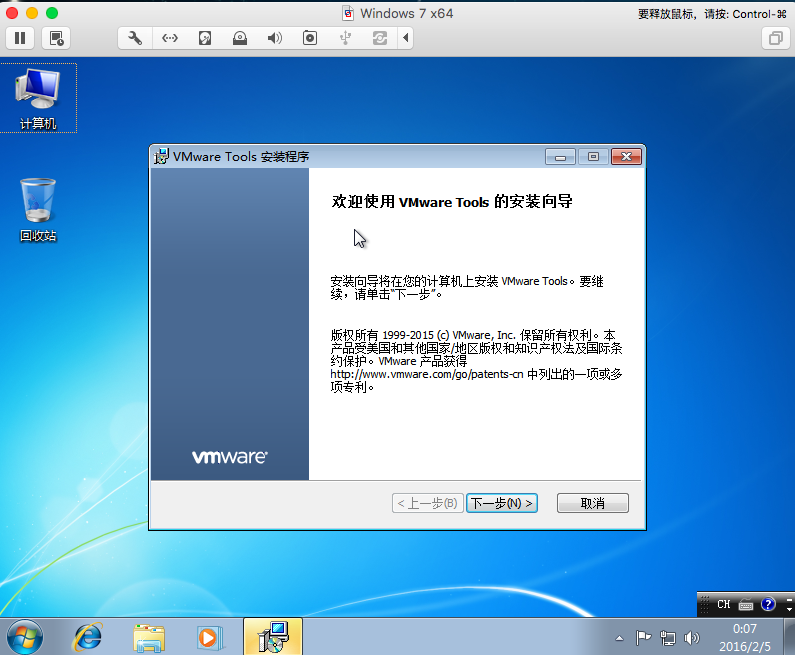Click the VMware Tools installer taskbar button
This screenshot has width=795, height=655.
[x=273, y=637]
